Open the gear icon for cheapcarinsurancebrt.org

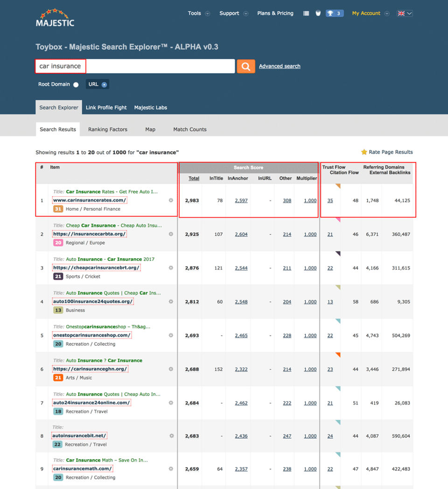(171, 268)
